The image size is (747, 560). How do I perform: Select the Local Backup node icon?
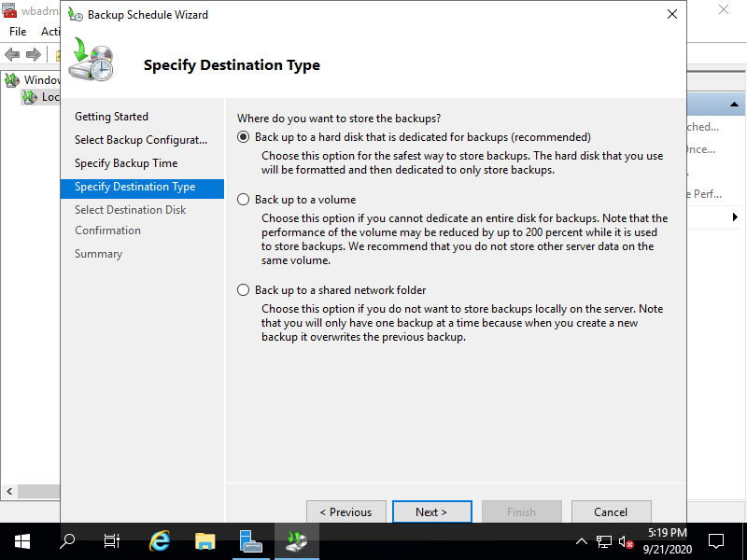coord(31,96)
